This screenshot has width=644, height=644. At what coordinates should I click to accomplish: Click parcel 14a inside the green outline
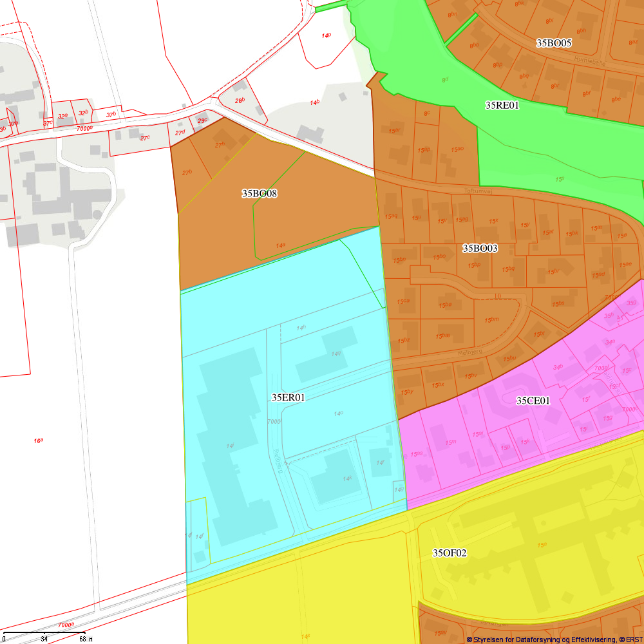280,245
